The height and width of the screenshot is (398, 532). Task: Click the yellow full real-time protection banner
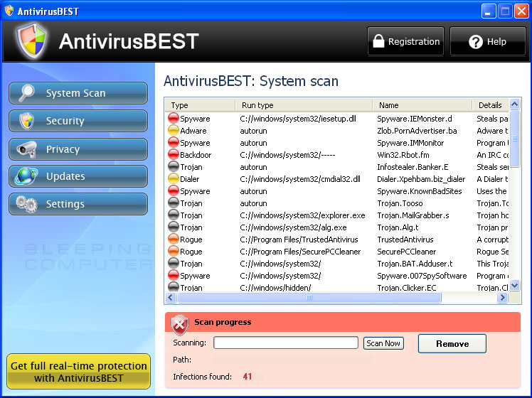[79, 372]
